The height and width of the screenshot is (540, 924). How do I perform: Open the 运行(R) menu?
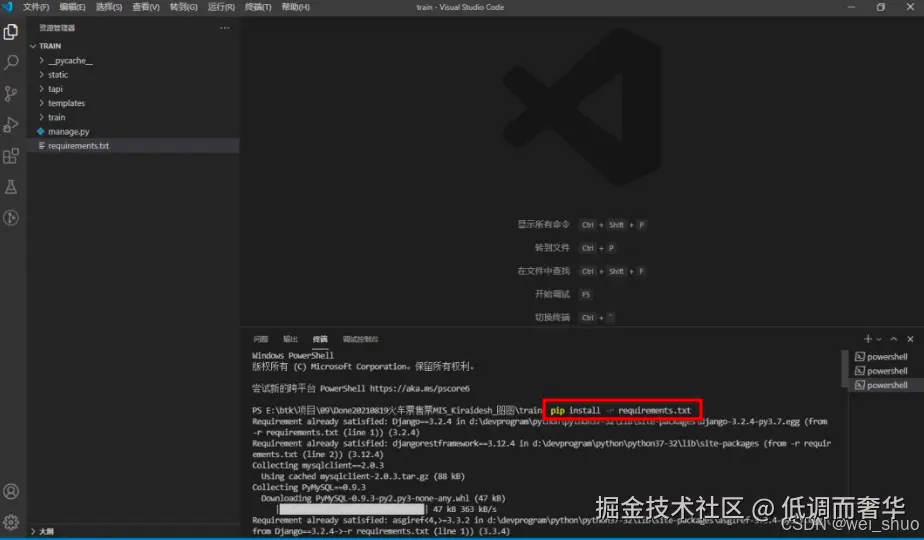tap(221, 7)
